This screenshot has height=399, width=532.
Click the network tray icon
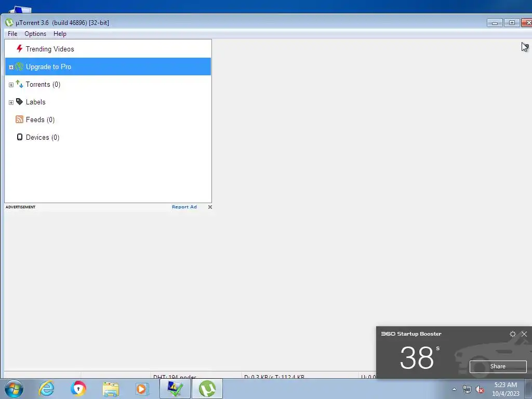pos(467,389)
